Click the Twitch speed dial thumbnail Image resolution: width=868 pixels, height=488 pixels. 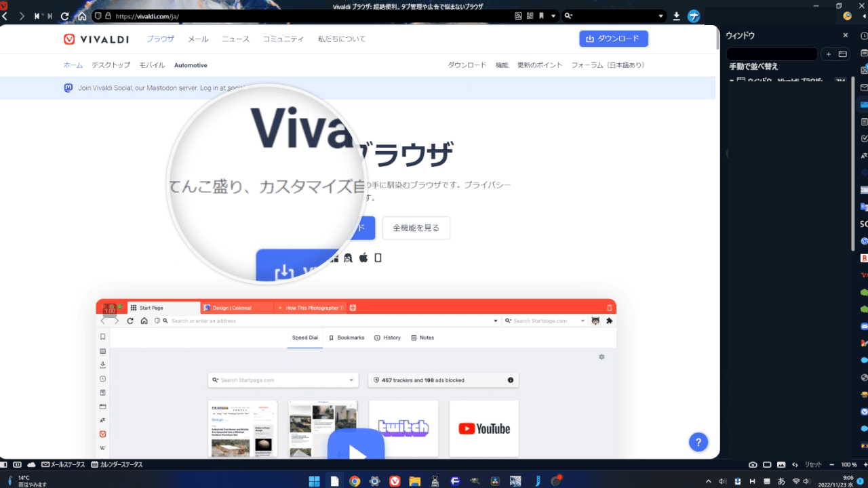403,428
